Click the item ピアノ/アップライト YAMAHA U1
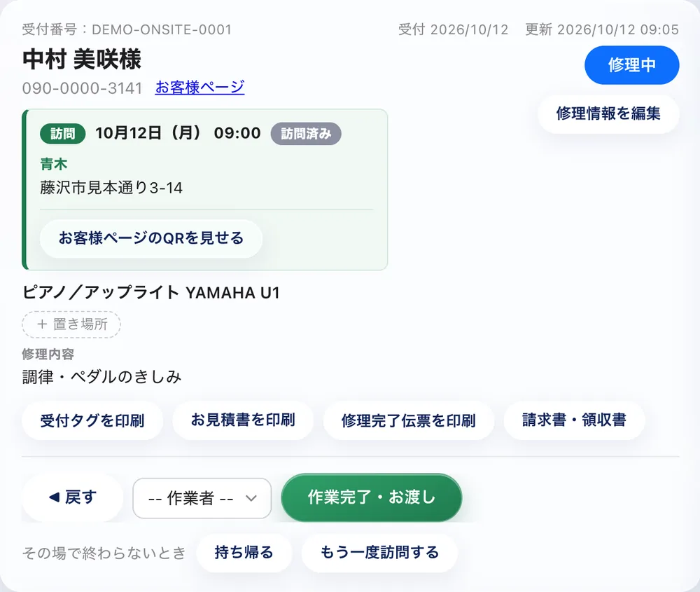 pyautogui.click(x=151, y=293)
